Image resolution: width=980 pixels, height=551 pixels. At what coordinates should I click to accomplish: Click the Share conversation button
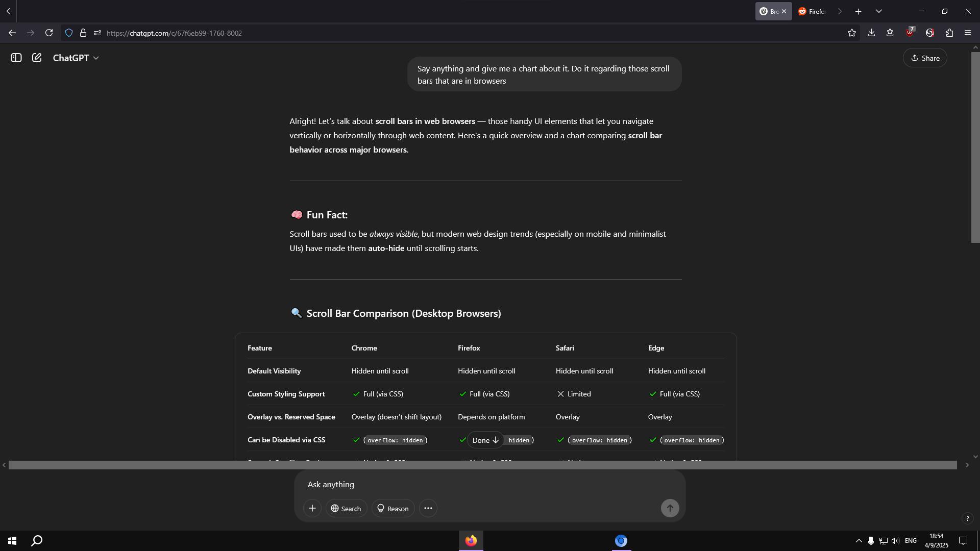point(925,58)
